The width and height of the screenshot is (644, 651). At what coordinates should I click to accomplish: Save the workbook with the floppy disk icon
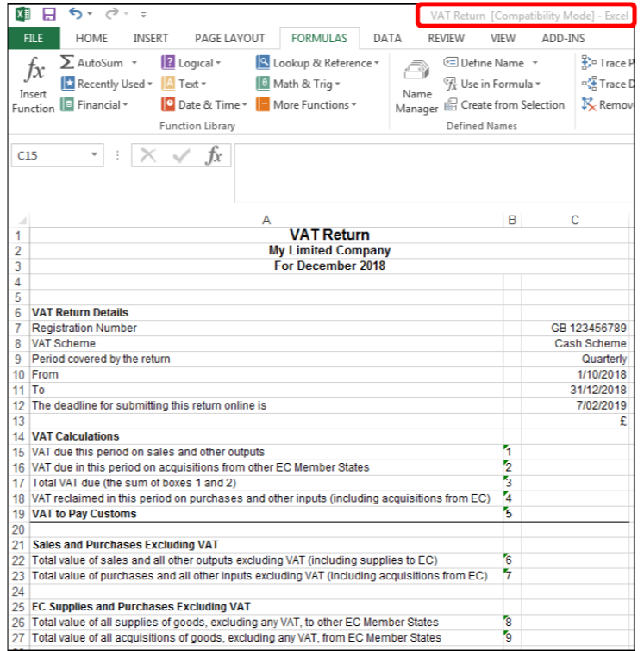pos(49,15)
